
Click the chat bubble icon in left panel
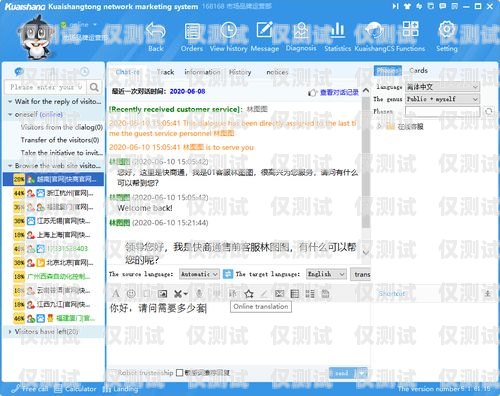[x=19, y=71]
